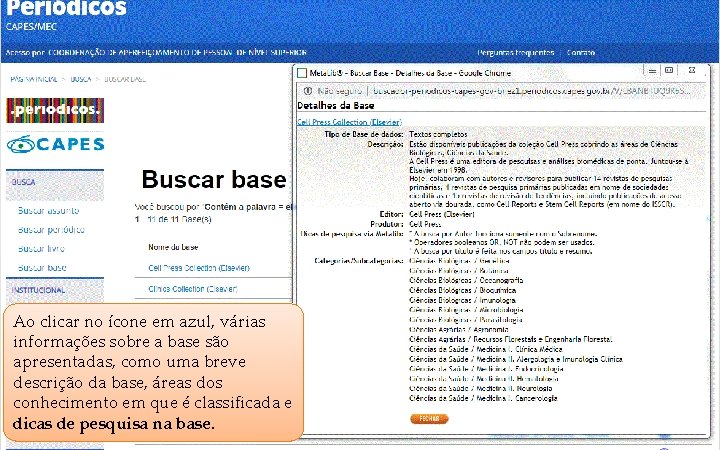Screen dimensions: 720x450
Task: Click the 'Nome da base' column header
Action: (x=173, y=247)
